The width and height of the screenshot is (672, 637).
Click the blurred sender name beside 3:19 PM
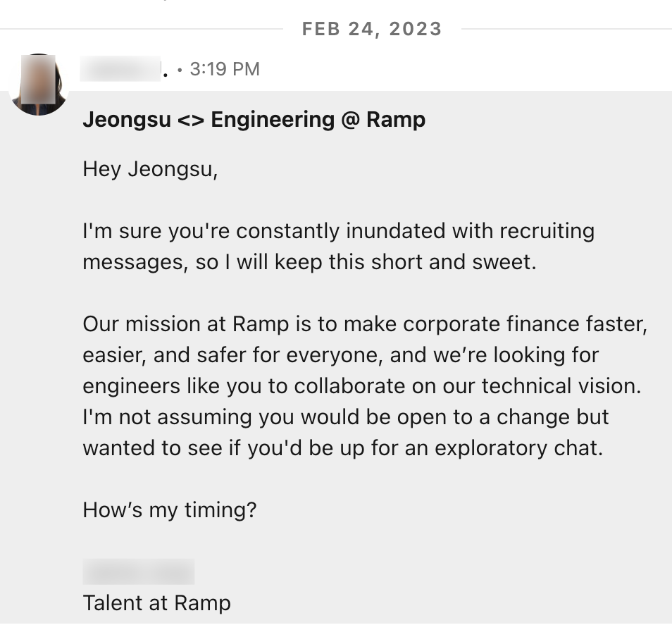120,70
